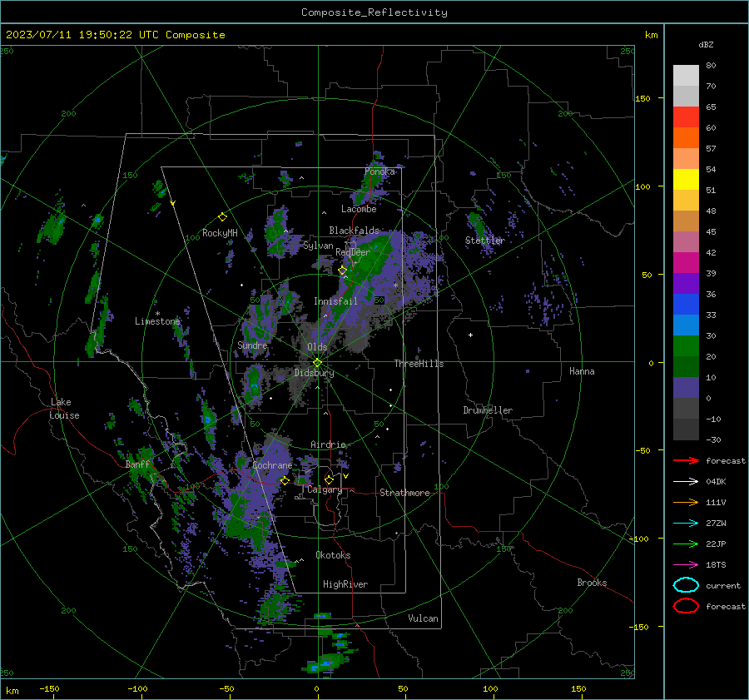The image size is (749, 700).
Task: Select the 42-45 dBZ pink swatch
Action: tap(686, 241)
